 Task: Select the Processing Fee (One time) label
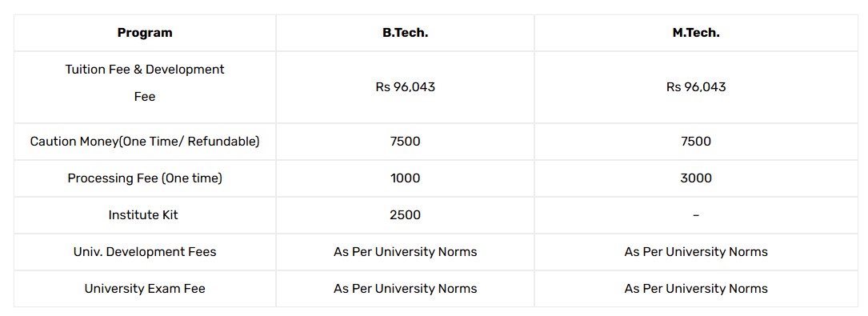pos(145,178)
